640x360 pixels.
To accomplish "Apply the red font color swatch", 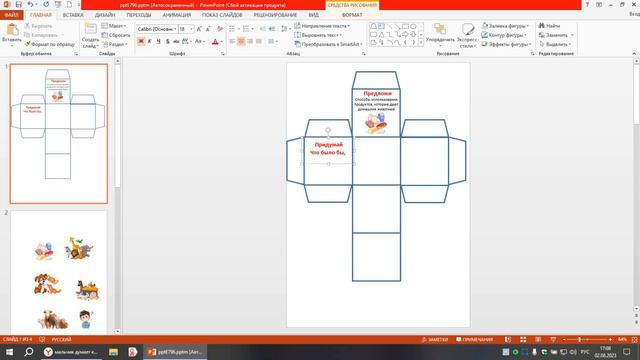I will (x=215, y=41).
